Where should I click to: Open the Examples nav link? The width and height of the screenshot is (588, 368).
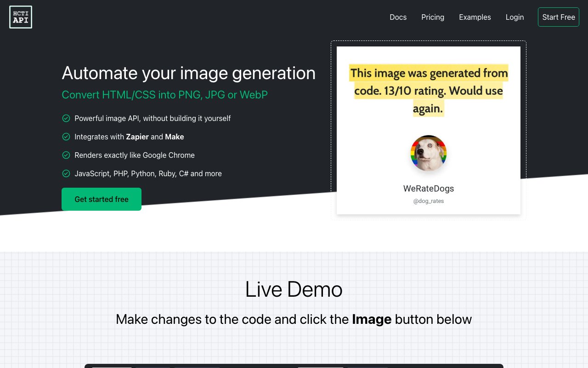[475, 17]
